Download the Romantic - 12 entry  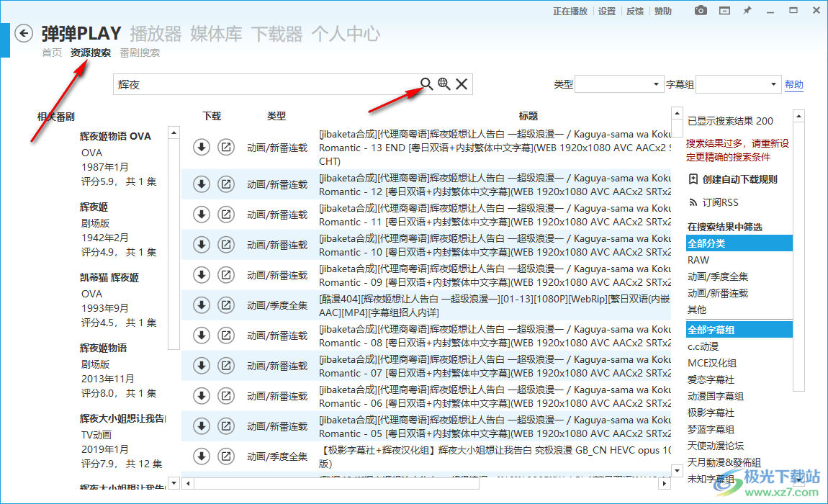[201, 184]
